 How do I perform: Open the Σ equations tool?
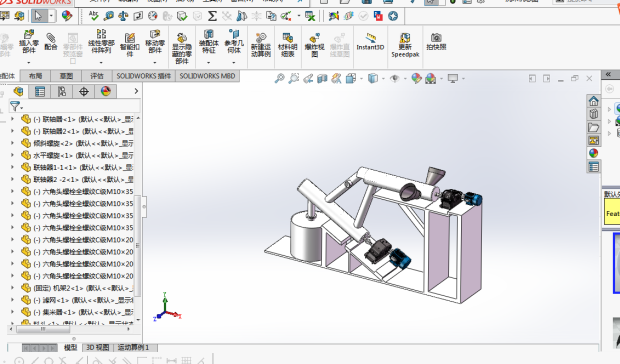[x=212, y=16]
